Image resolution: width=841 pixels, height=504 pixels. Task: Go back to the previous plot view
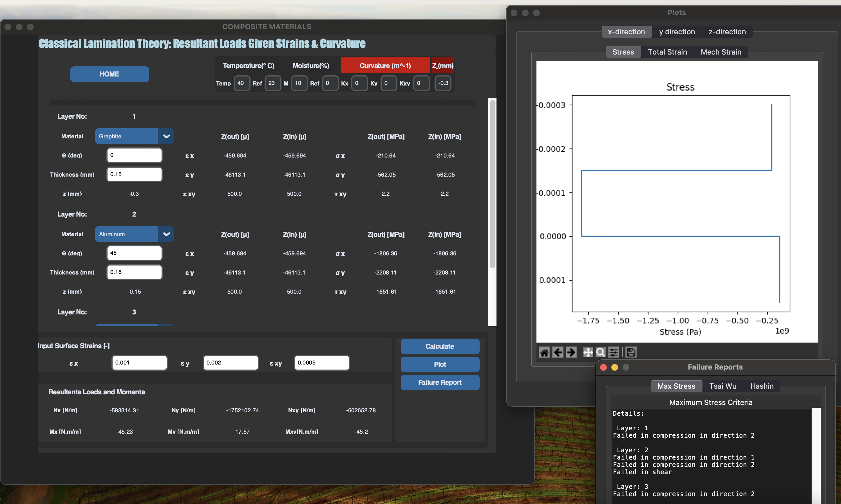pos(558,352)
